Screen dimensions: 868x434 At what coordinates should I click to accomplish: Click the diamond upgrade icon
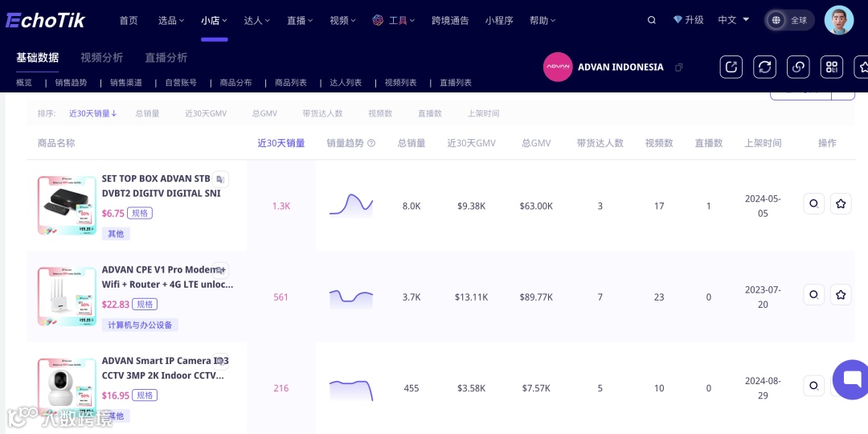[678, 20]
